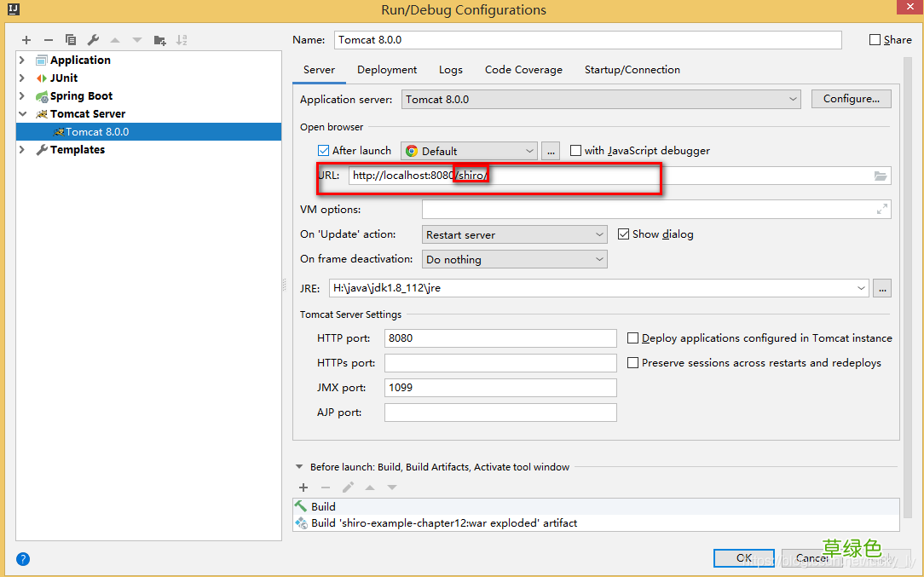Switch to the Deployment tab
This screenshot has height=577, width=924.
click(387, 70)
